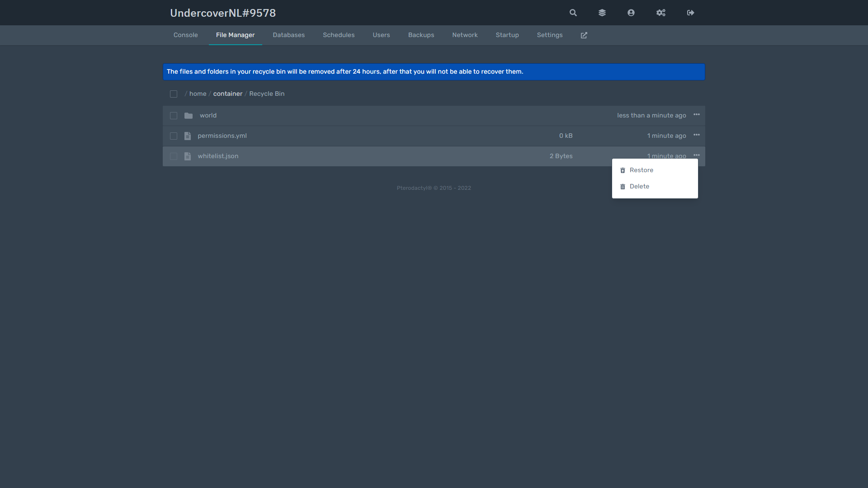
Task: Click the home breadcrumb link
Action: tap(198, 94)
